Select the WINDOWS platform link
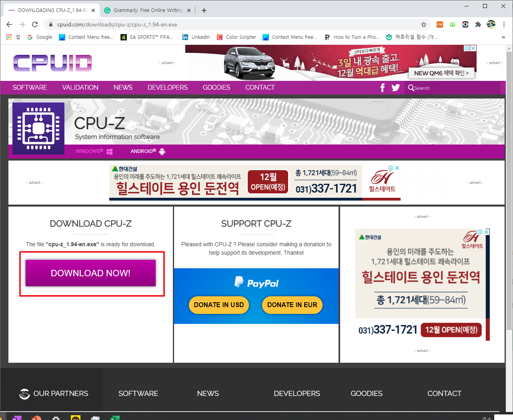 94,151
